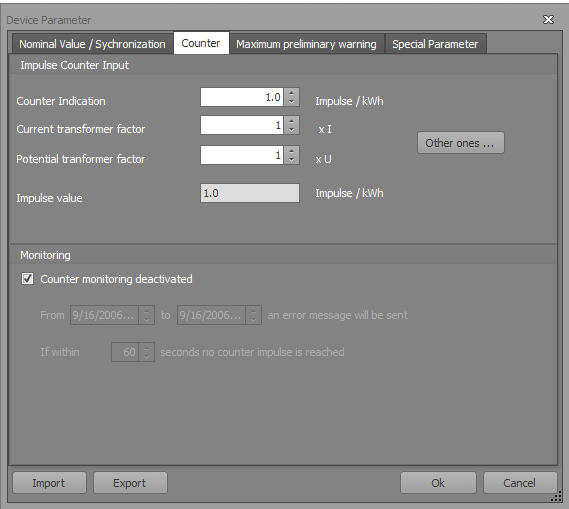Decrease Counter Indication value with down arrow
Screen dimensions: 569x509
pos(291,102)
